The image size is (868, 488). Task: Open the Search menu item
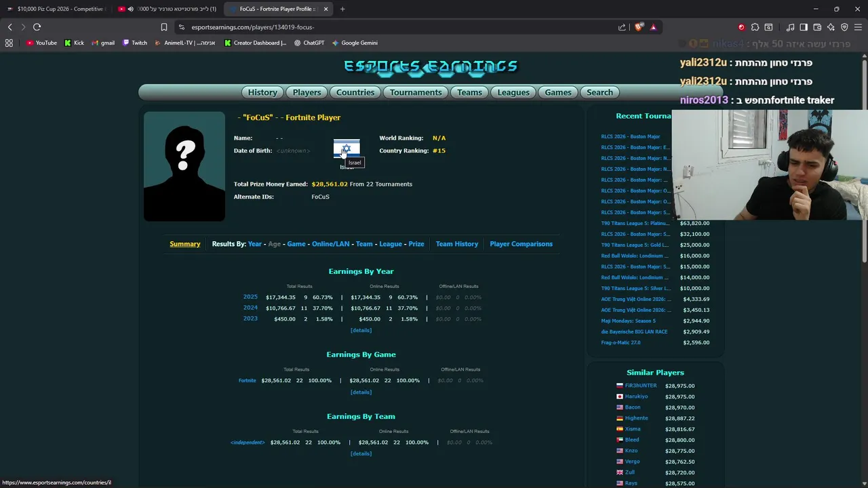[x=599, y=92]
